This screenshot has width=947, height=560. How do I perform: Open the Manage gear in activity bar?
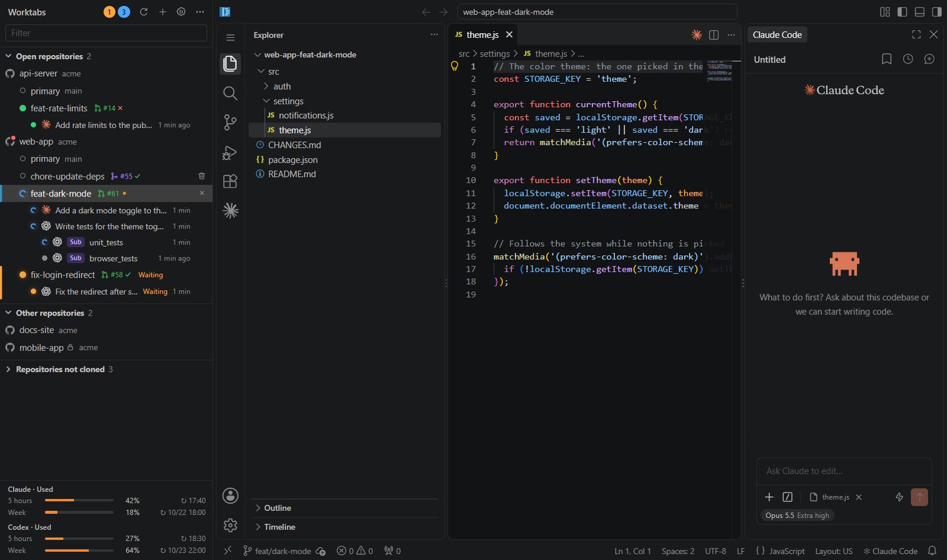tap(230, 525)
